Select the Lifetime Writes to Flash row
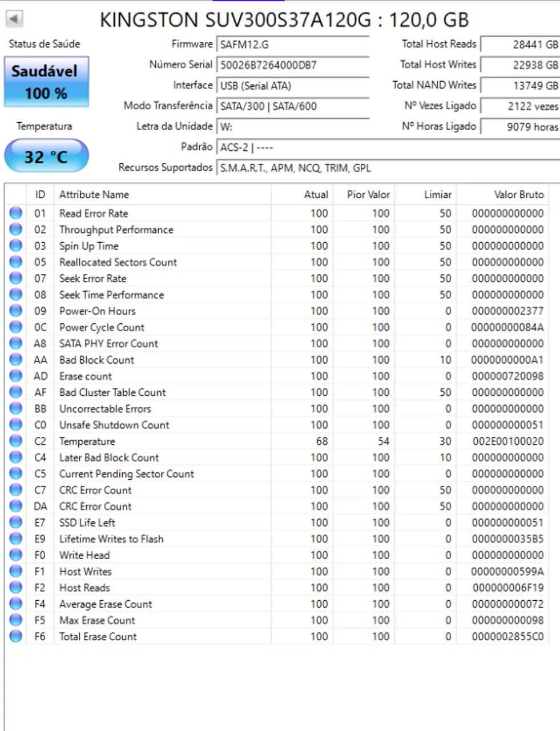 point(277,539)
